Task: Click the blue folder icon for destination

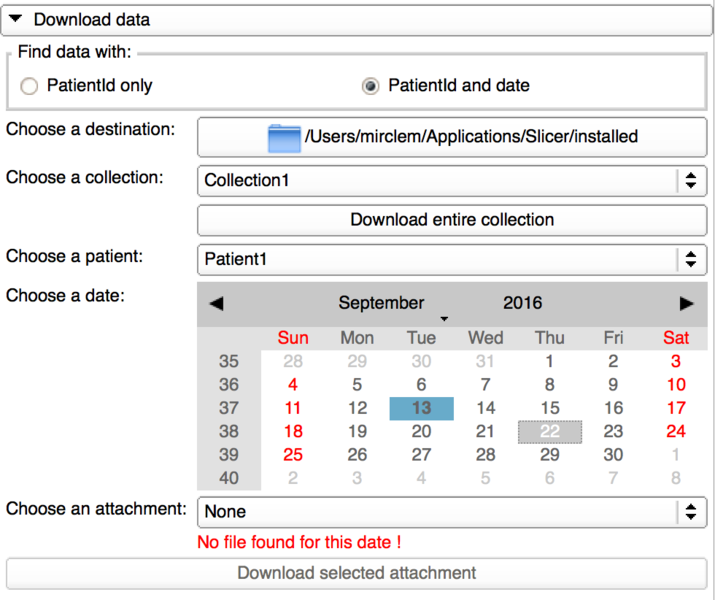Action: point(284,137)
